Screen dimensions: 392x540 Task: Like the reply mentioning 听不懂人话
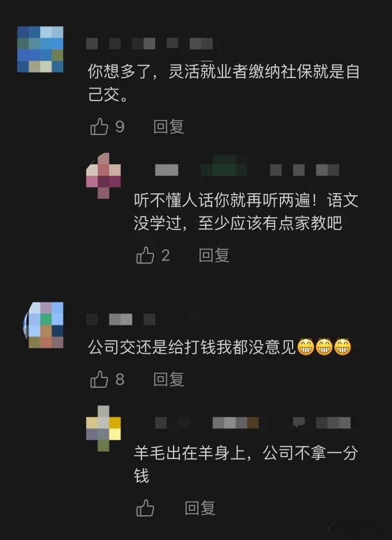[x=145, y=255]
